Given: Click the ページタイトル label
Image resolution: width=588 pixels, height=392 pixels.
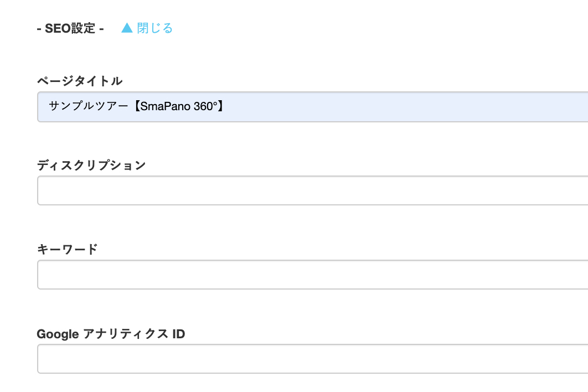Looking at the screenshot, I should coord(79,81).
